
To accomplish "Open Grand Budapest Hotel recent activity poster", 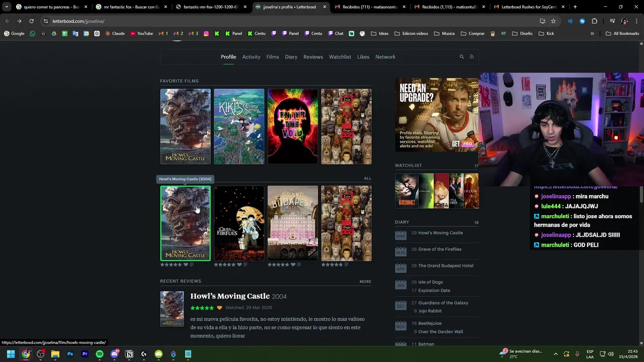I will pyautogui.click(x=293, y=224).
